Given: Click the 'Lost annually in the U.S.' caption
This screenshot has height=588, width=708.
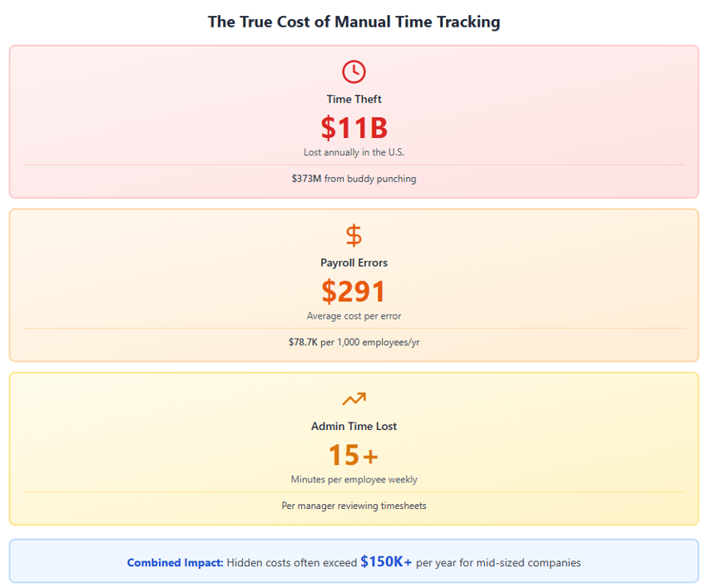Looking at the screenshot, I should 354,152.
